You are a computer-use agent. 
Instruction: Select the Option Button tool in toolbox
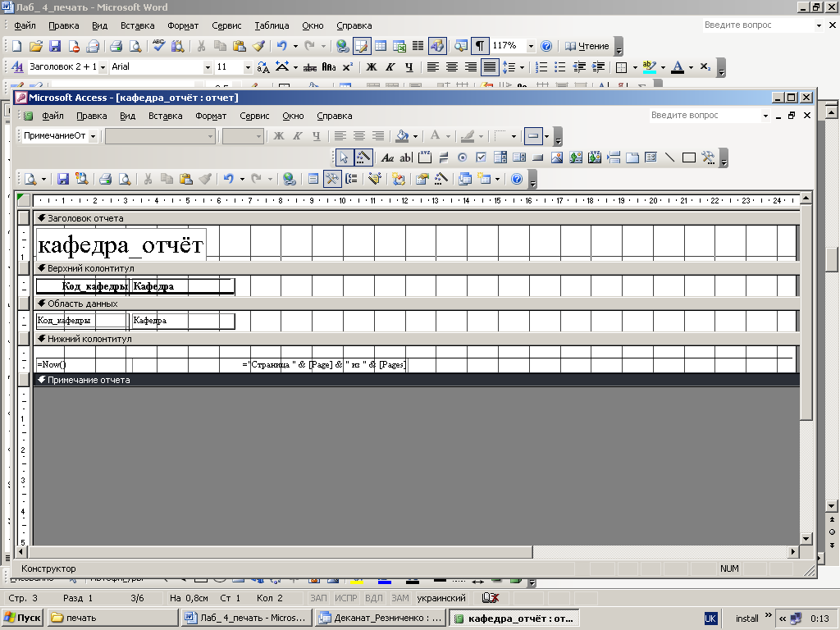tap(462, 157)
